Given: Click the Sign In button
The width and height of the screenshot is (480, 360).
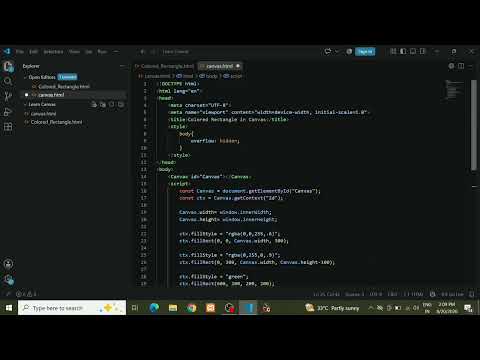Looking at the screenshot, I should [x=365, y=52].
